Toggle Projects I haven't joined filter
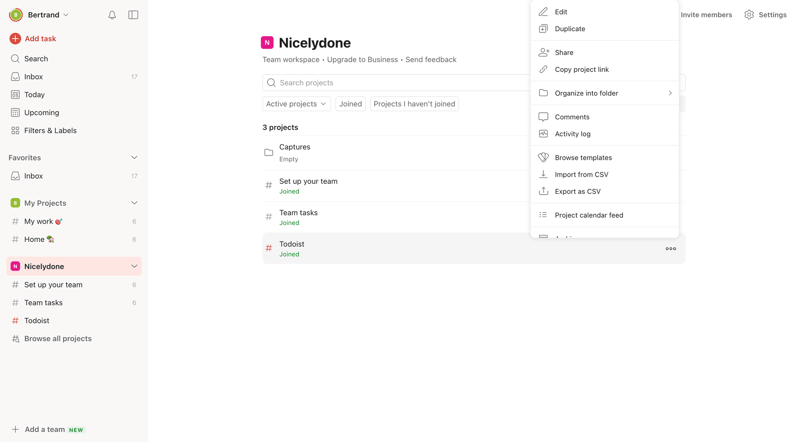This screenshot has width=800, height=442. 414,104
